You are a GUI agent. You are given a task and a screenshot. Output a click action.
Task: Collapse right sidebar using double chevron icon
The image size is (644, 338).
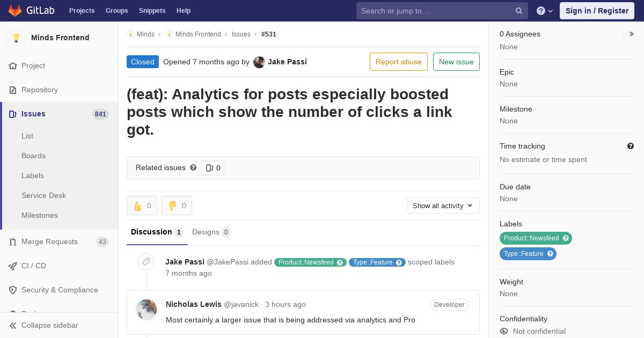pos(631,34)
